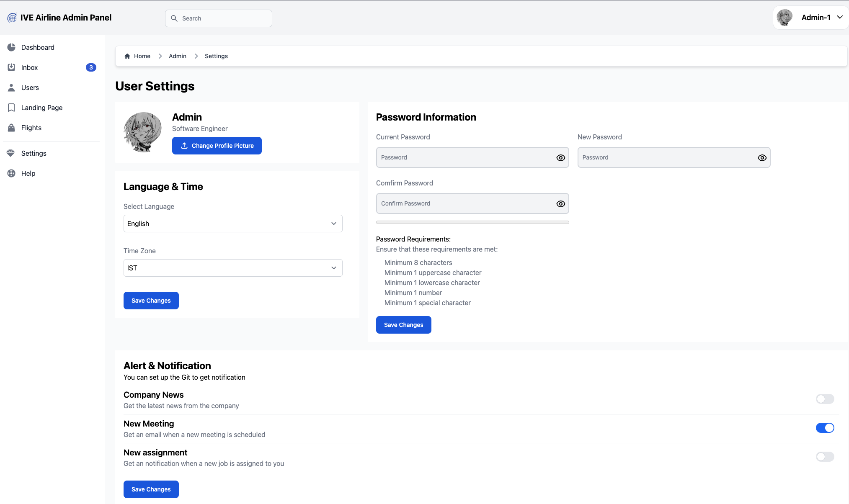The image size is (849, 504).
Task: Click the Help lifebuoy icon
Action: click(11, 173)
